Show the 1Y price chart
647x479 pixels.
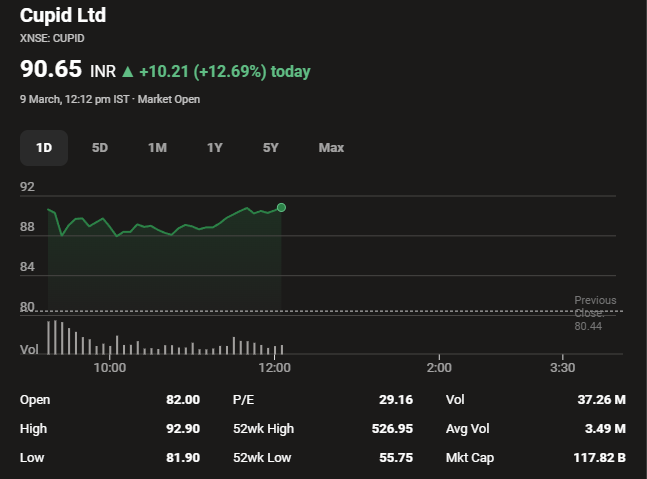pyautogui.click(x=214, y=148)
